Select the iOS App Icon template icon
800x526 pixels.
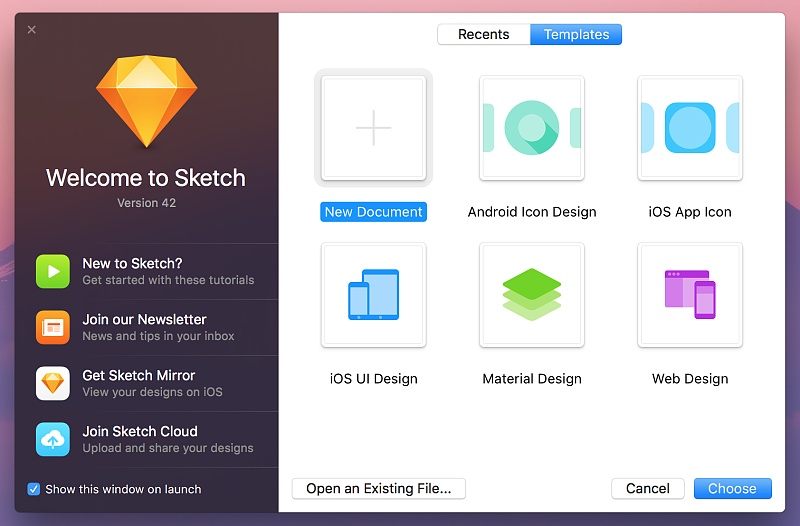coord(690,128)
